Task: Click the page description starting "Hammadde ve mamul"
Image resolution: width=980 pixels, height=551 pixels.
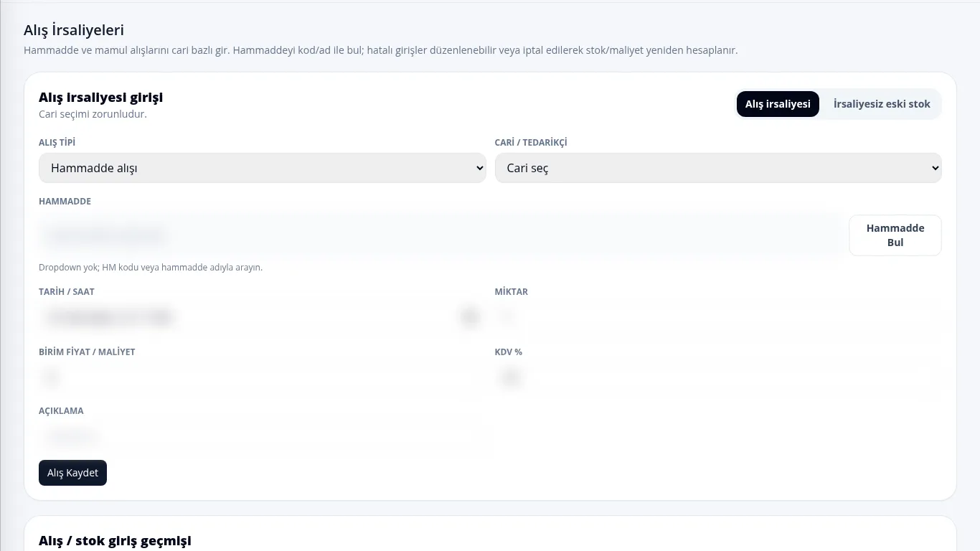Action: (x=380, y=50)
